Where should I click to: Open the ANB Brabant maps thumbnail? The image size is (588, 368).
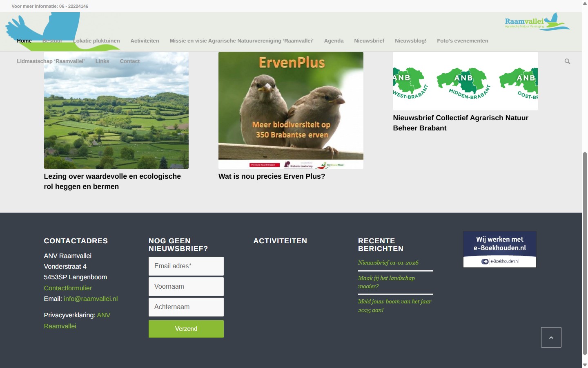click(x=465, y=81)
